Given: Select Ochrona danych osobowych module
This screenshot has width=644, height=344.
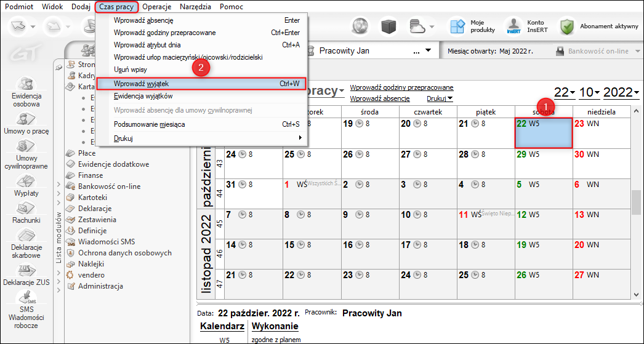Looking at the screenshot, I should point(125,253).
